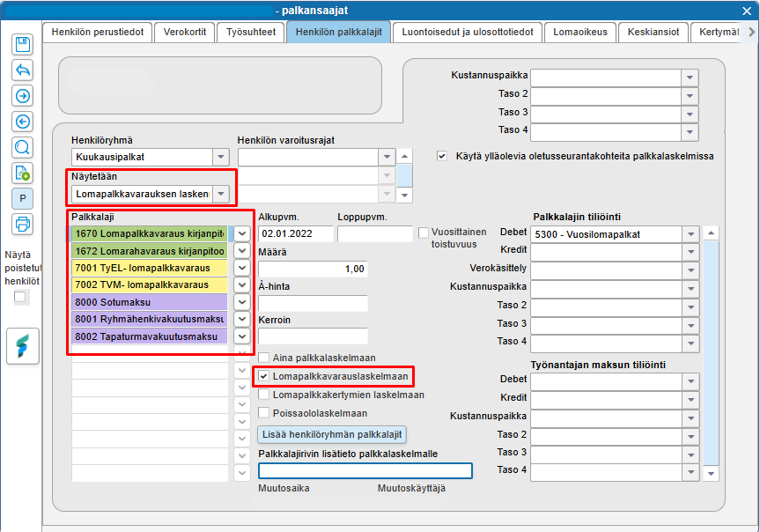Viewport: 760px width, 532px height.
Task: Open Debet 5300 Vuosilomapalkat dropdown
Action: (690, 234)
